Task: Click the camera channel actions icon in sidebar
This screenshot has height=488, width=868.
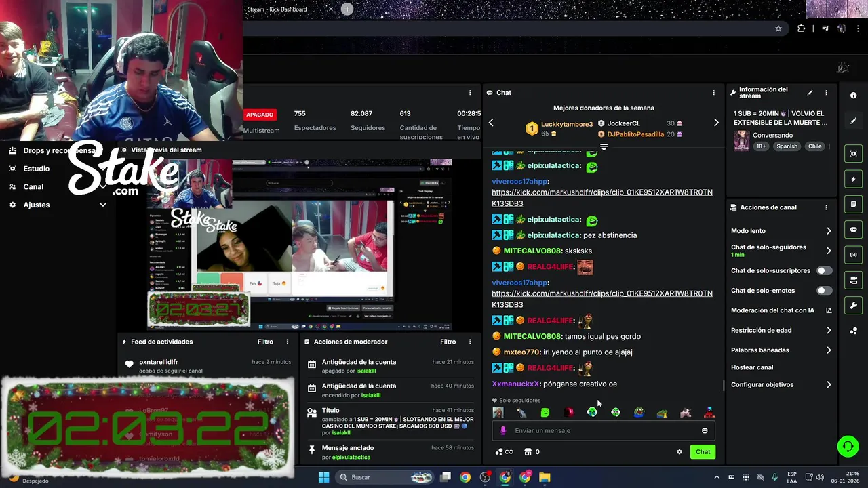Action: (x=853, y=280)
